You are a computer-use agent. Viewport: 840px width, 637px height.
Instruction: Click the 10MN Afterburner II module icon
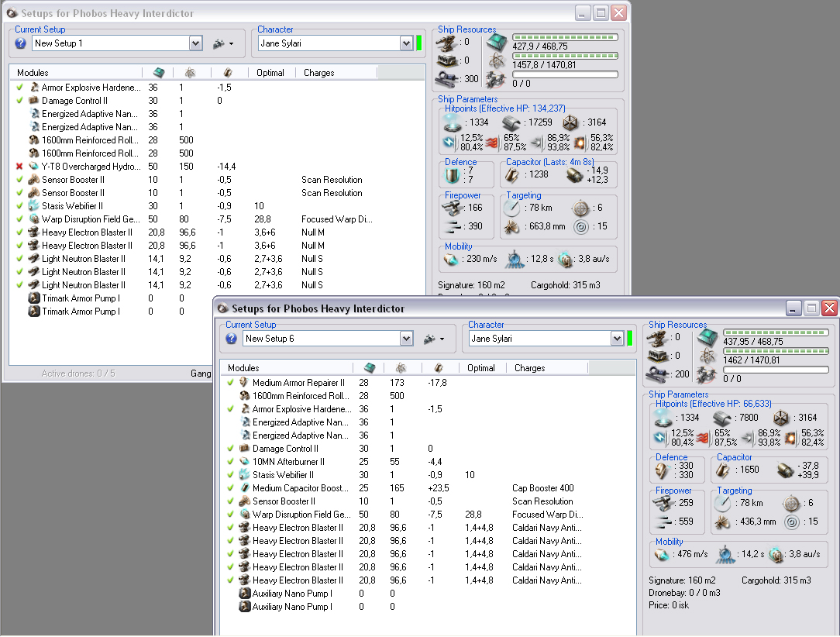[x=244, y=462]
